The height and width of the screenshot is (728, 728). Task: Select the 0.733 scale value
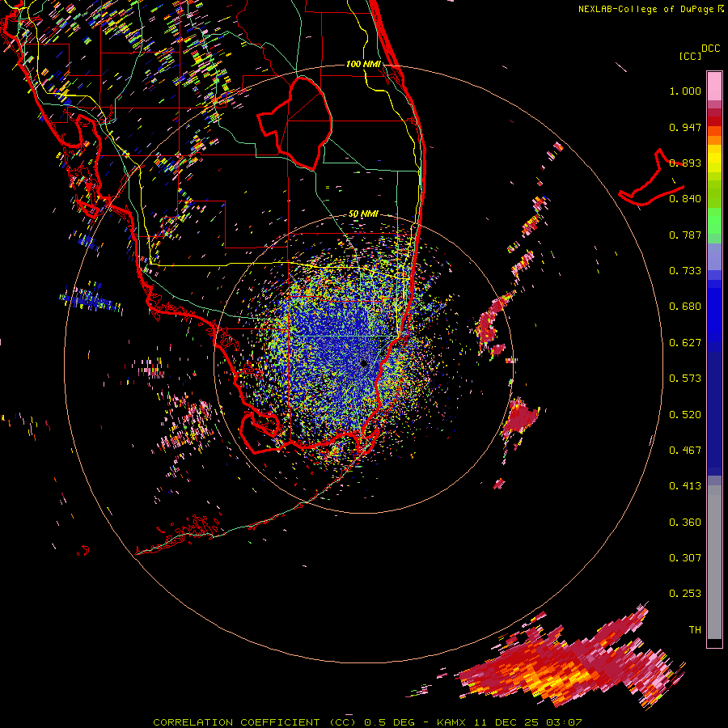click(685, 271)
